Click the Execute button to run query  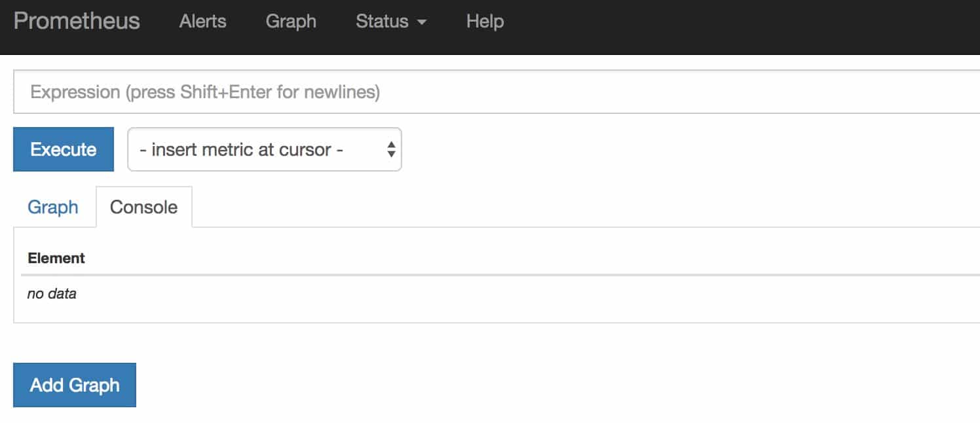click(x=63, y=149)
